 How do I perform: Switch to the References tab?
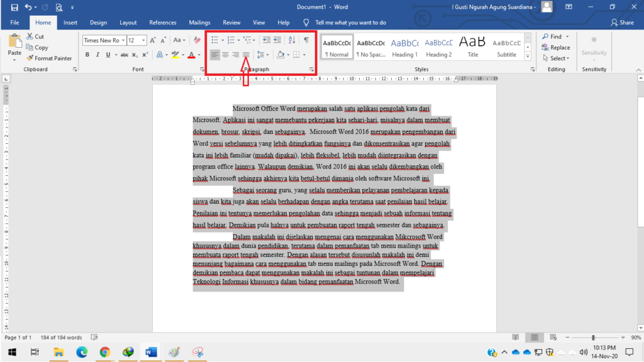point(163,23)
